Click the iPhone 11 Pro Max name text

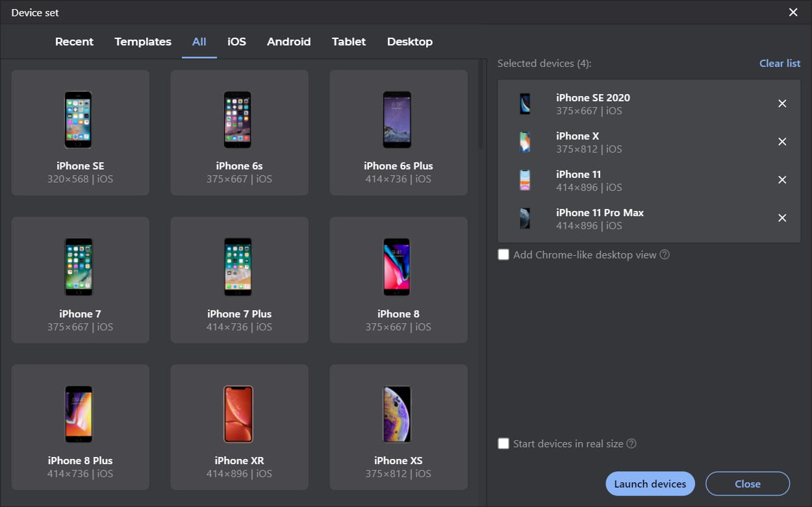point(600,212)
